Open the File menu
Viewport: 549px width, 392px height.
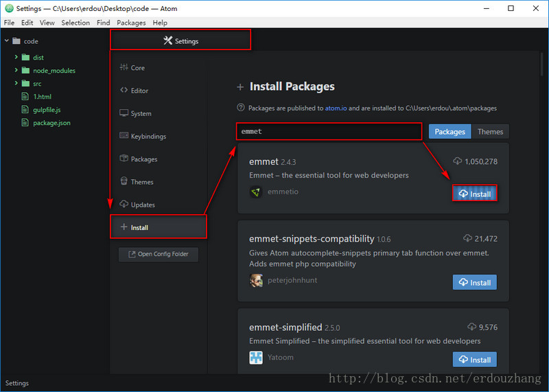pyautogui.click(x=9, y=23)
